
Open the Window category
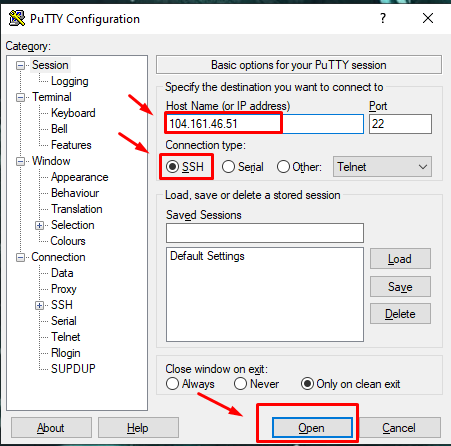(51, 161)
